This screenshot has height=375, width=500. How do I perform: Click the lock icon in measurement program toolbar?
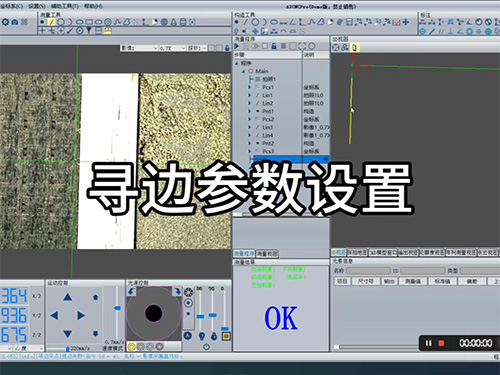[x=274, y=46]
